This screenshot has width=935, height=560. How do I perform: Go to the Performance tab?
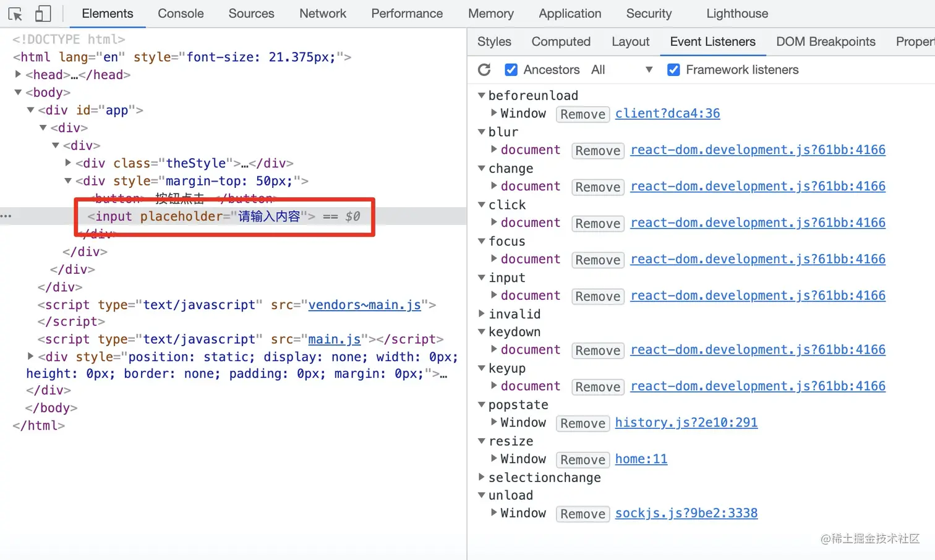(x=407, y=14)
